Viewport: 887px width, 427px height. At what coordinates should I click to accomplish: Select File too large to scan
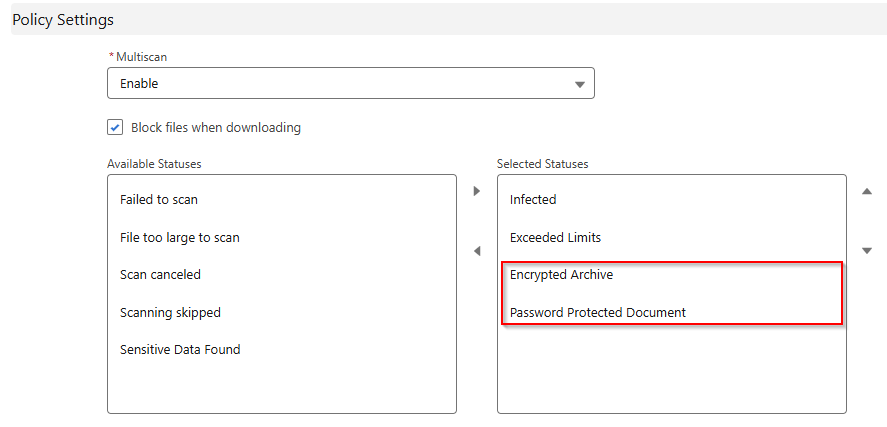180,238
